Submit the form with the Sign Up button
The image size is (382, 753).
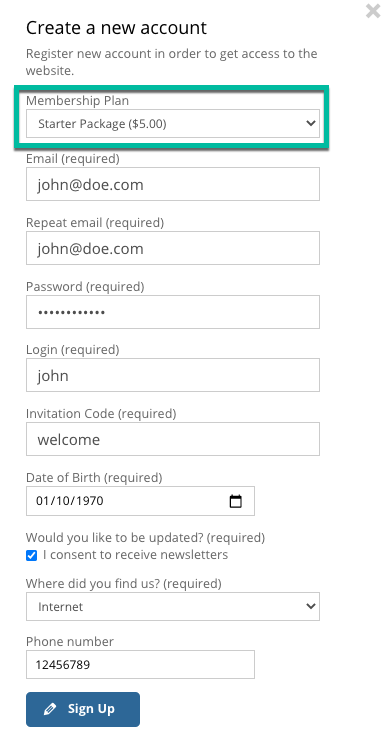(x=83, y=709)
